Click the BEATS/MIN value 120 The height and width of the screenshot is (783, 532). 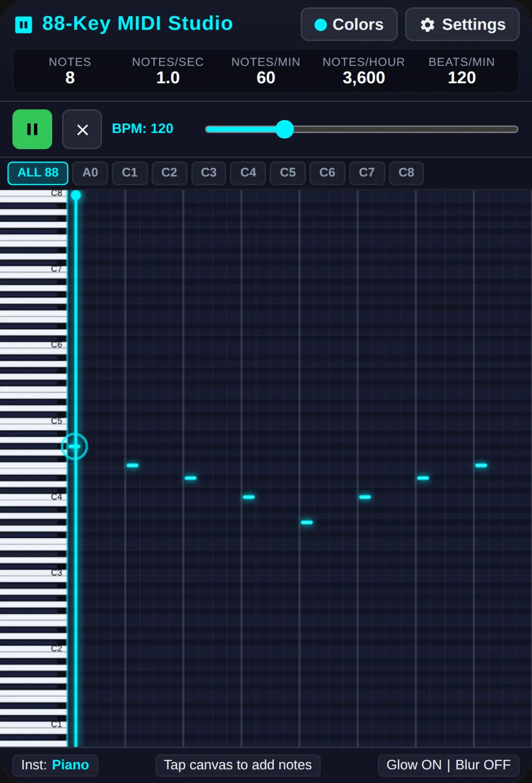coord(462,78)
